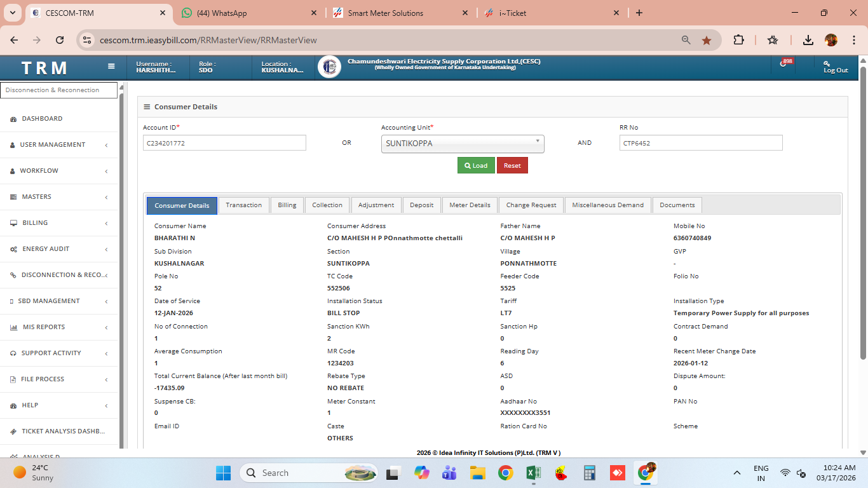868x488 pixels.
Task: Toggle the TRM hamburger sidebar menu
Action: (x=111, y=66)
